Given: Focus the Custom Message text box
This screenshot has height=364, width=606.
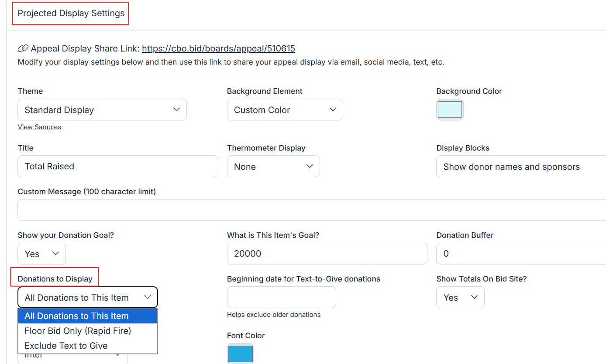Looking at the screenshot, I should (306, 210).
